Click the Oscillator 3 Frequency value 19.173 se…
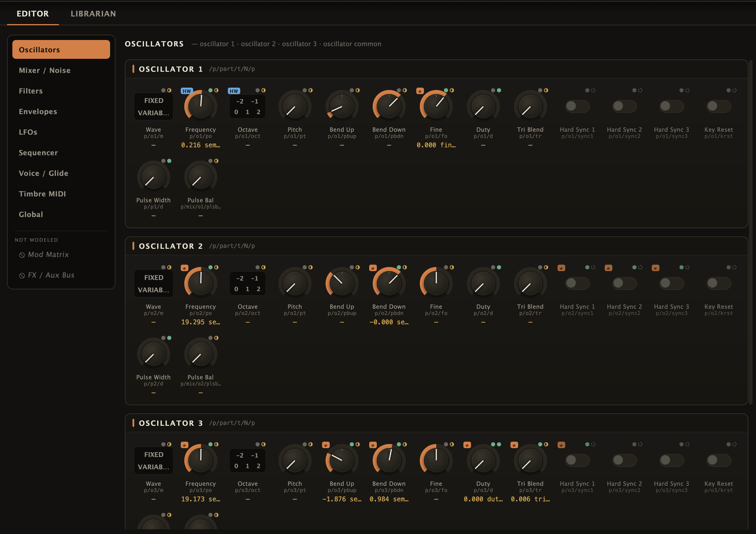 tap(201, 499)
